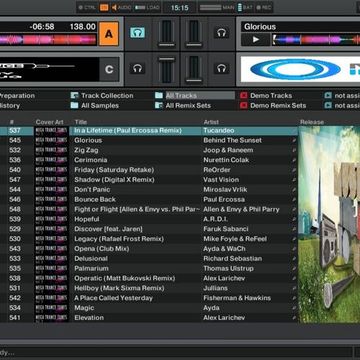Select track 'In a Lifetime (Paul Ercossa Remix)'
The image size is (360, 360).
(x=128, y=131)
